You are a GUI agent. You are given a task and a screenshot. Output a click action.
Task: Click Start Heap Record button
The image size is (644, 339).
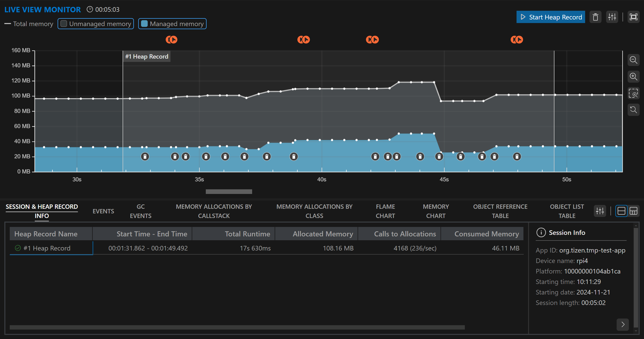pos(551,17)
